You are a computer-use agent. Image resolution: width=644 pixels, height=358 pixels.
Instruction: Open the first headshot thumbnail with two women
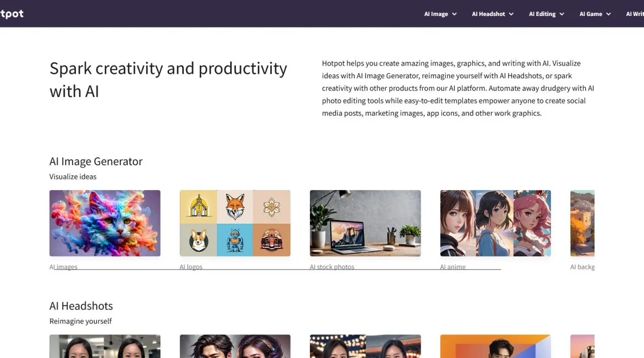105,346
